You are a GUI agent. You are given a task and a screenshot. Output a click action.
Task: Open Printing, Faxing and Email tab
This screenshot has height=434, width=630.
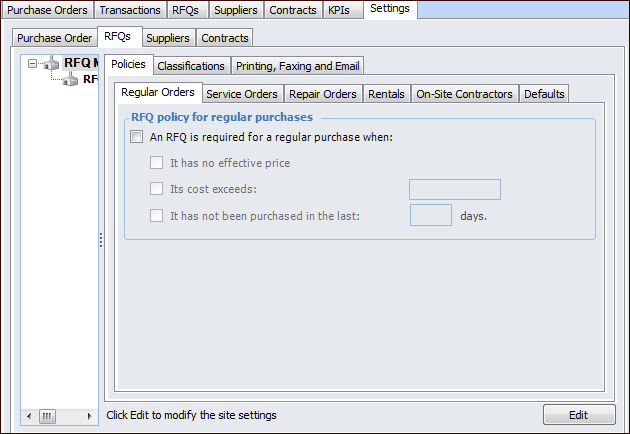point(298,66)
